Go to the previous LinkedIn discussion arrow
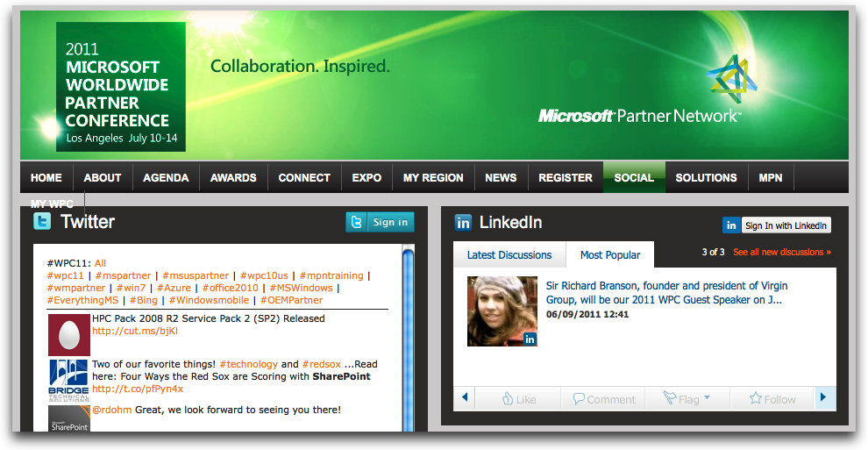Image resolution: width=868 pixels, height=450 pixels. [465, 398]
